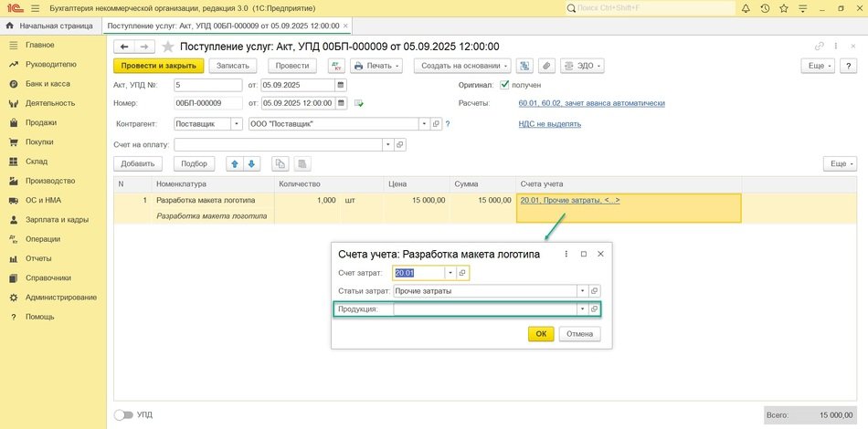Open Банк и касса section in sidebar
Viewport: 868px width, 429px height.
[x=46, y=84]
